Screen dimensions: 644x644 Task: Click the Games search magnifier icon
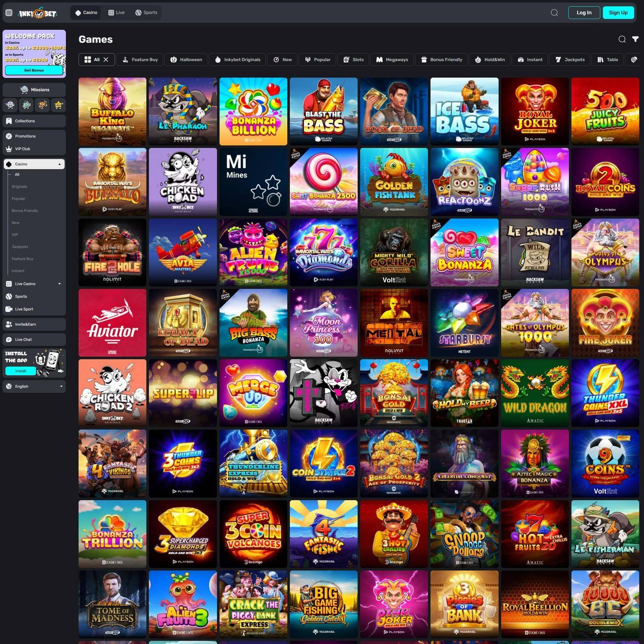[x=622, y=39]
